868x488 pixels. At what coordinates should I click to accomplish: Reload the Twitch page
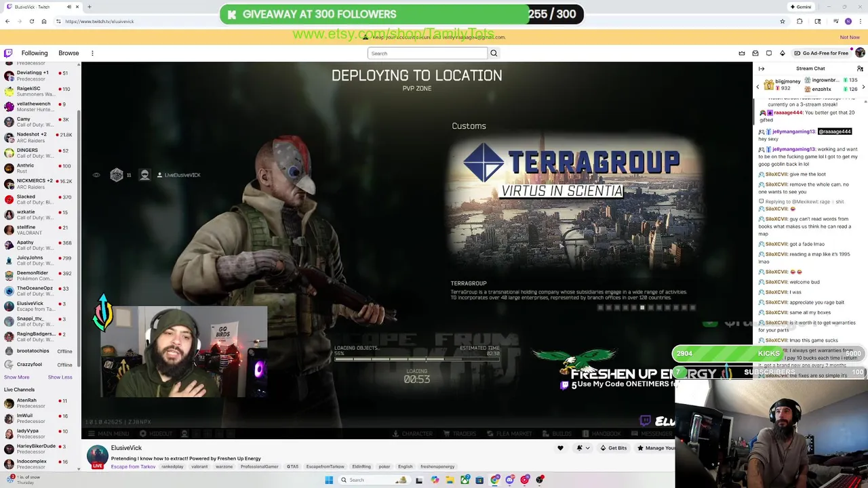tap(32, 22)
